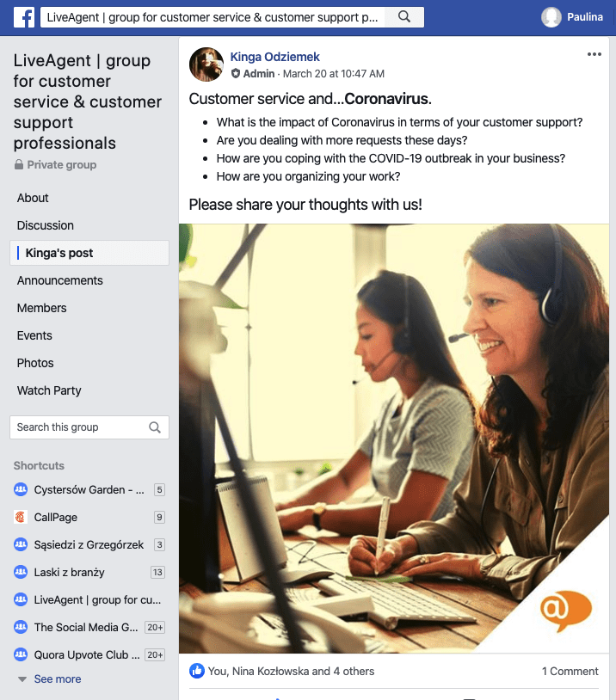Click See more shortcuts link
616x700 pixels.
pos(58,679)
